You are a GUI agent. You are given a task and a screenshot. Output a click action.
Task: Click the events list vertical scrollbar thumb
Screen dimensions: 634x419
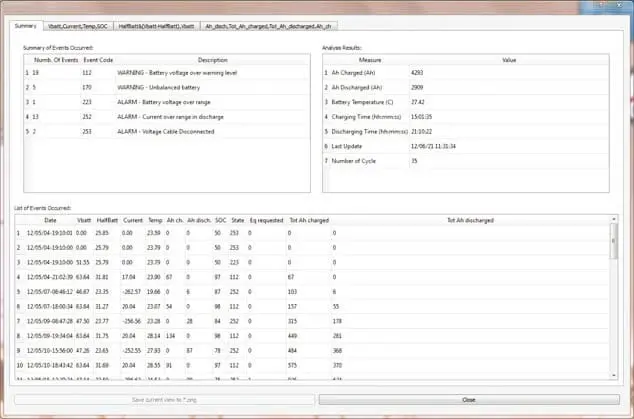[614, 241]
